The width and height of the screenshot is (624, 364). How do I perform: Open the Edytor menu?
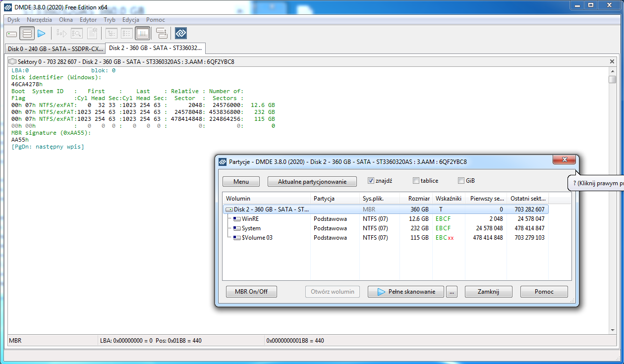click(88, 20)
